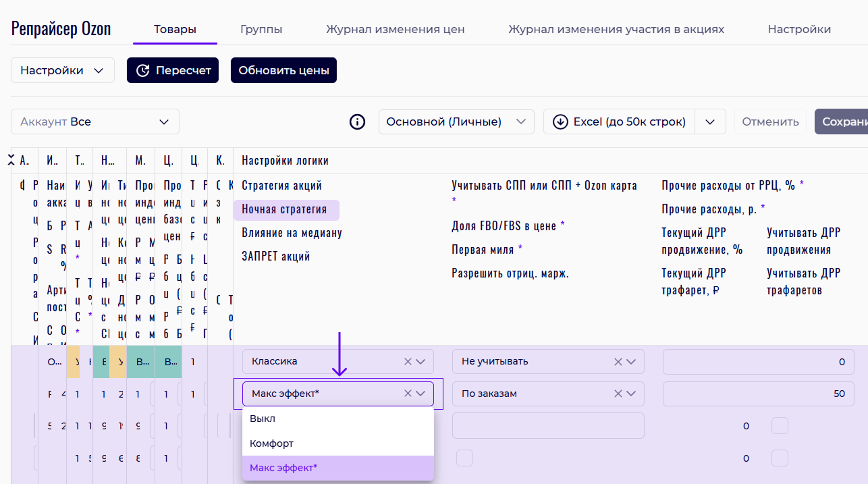Tick the checkbox below the empty input field
This screenshot has height=484, width=868.
point(464,458)
